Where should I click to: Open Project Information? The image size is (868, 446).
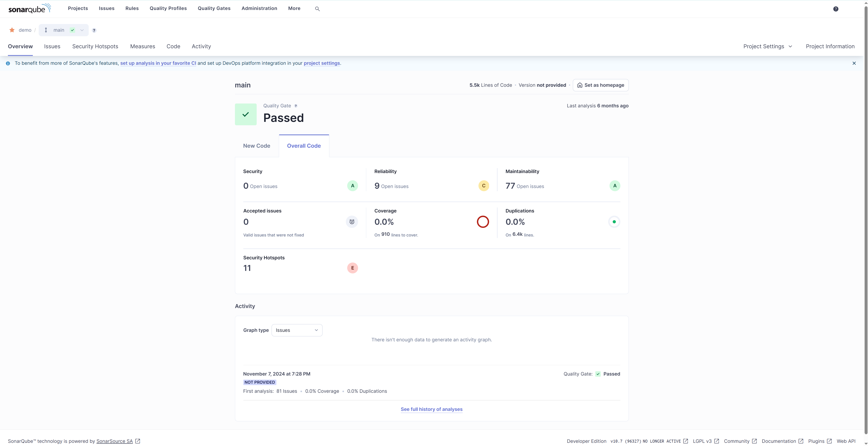point(830,46)
